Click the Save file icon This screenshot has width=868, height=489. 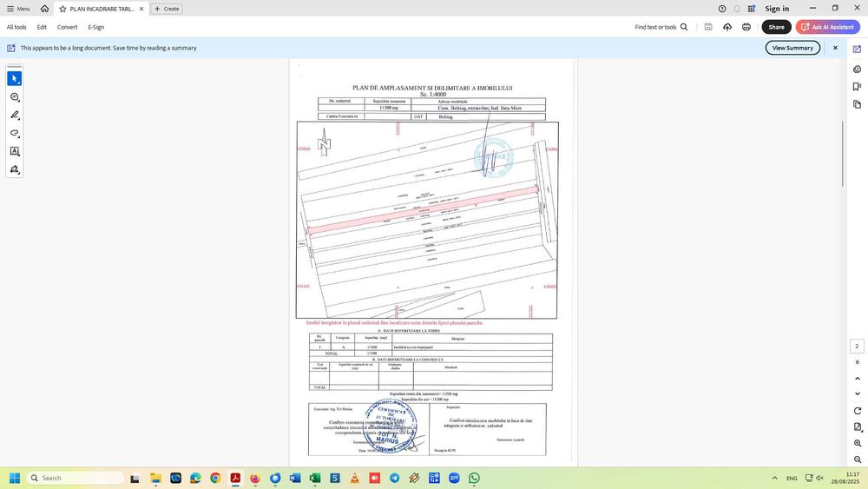click(708, 27)
